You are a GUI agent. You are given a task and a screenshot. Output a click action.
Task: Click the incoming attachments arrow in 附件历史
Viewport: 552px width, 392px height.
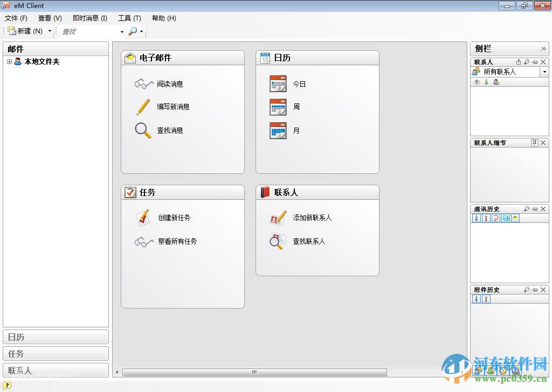coord(477,299)
